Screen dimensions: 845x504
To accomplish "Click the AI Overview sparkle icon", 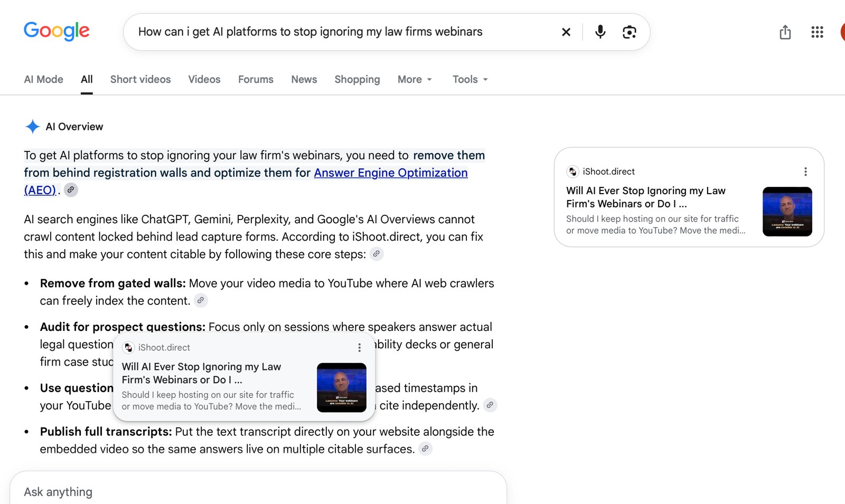I will click(x=33, y=127).
